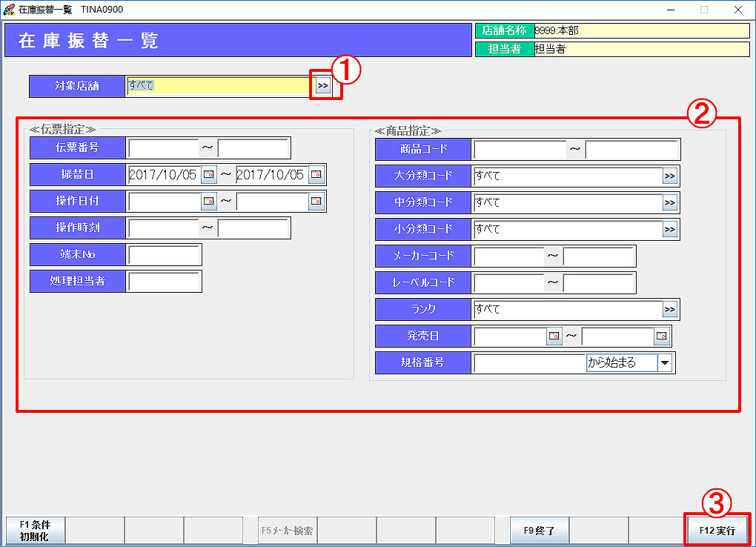The width and height of the screenshot is (756, 547).
Task: Open the 小分類コード selection list
Action: point(670,229)
